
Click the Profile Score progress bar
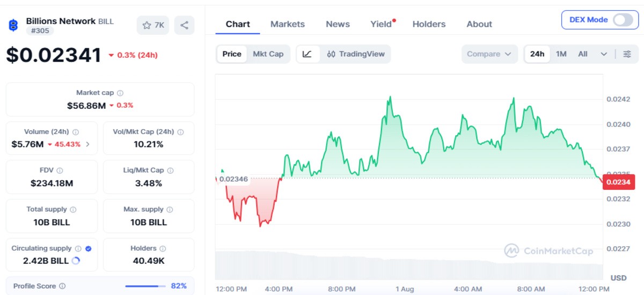click(145, 286)
